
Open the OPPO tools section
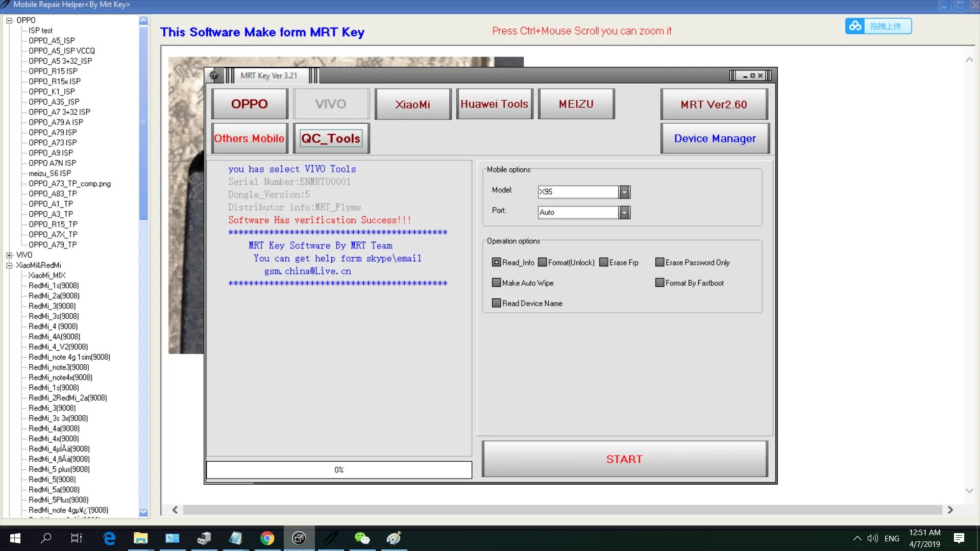click(x=250, y=104)
